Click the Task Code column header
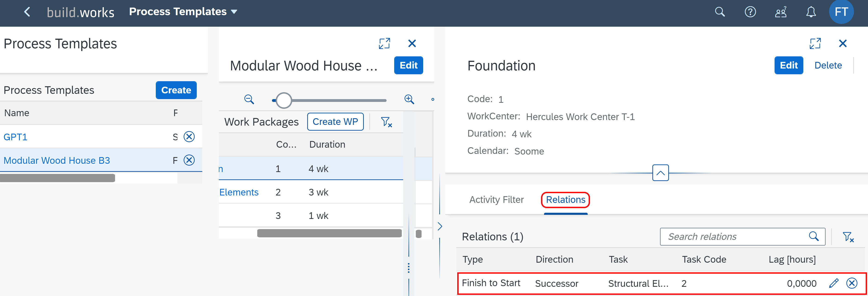868x296 pixels. pyautogui.click(x=704, y=260)
